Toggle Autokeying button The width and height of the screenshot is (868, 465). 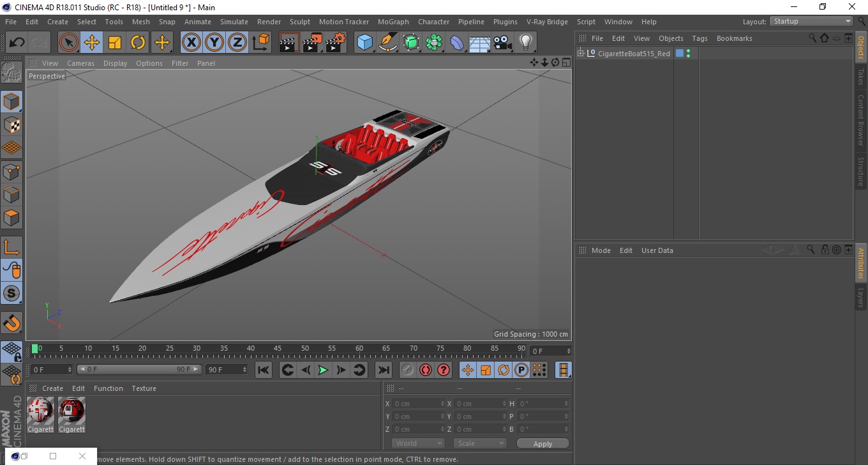pos(425,370)
